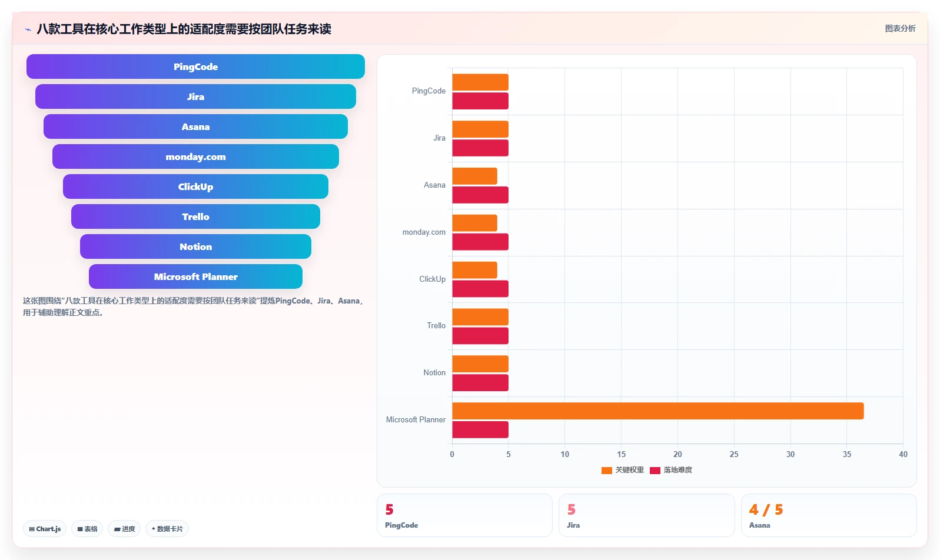940x560 pixels.
Task: Click the red Microsoft Planner chart bar
Action: [x=480, y=429]
